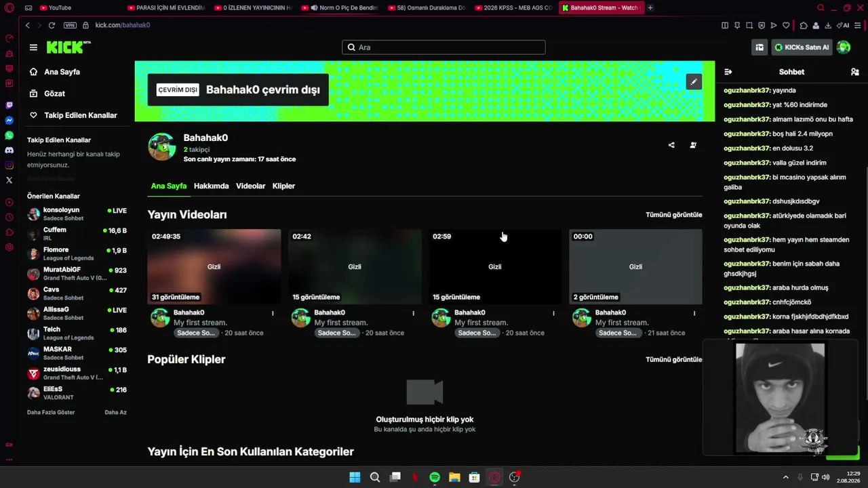The image size is (868, 488).
Task: Open the browser sidebar settings gear
Action: pyautogui.click(x=9, y=247)
